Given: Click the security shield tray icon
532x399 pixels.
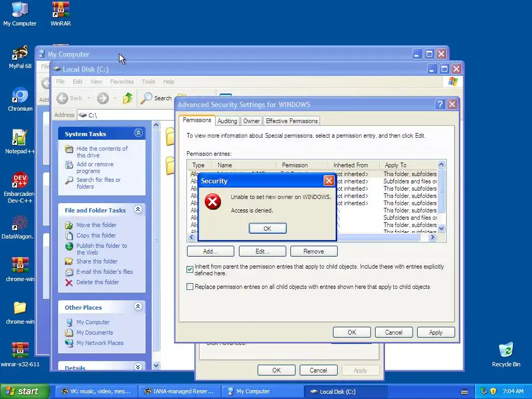Looking at the screenshot, I should click(494, 391).
